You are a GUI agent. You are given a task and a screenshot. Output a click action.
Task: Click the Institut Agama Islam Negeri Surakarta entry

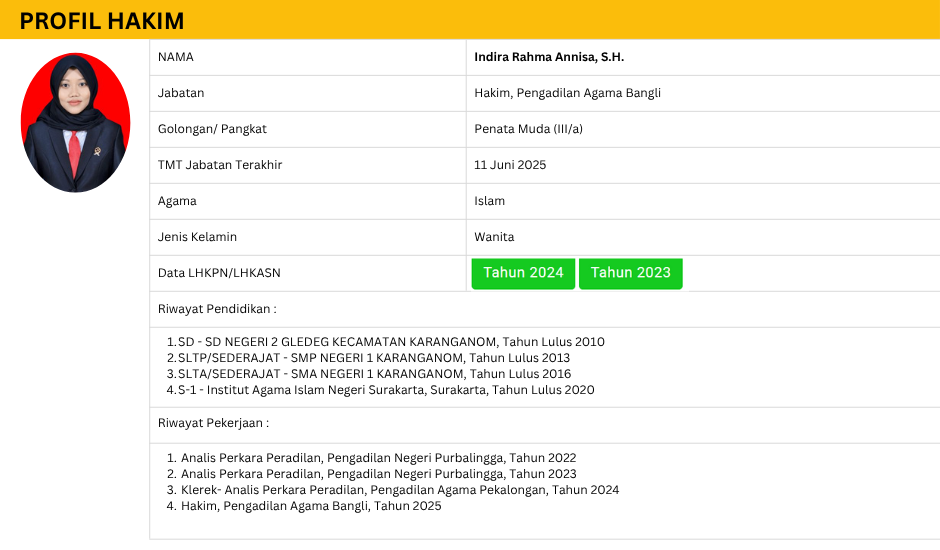click(x=381, y=390)
